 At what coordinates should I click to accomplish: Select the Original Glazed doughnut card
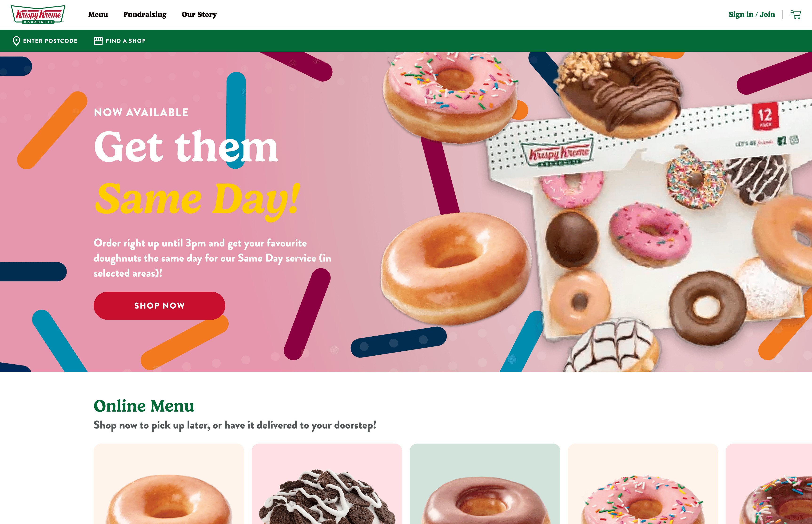click(169, 484)
